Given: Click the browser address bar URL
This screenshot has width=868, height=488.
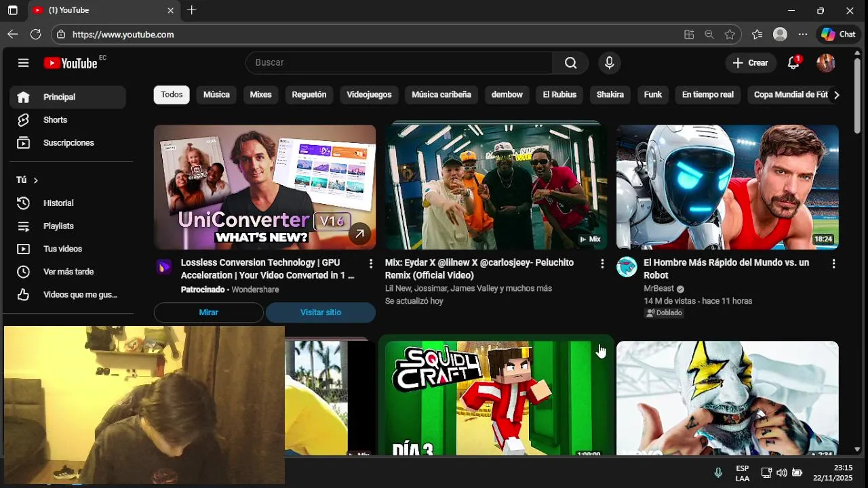Looking at the screenshot, I should [x=123, y=35].
